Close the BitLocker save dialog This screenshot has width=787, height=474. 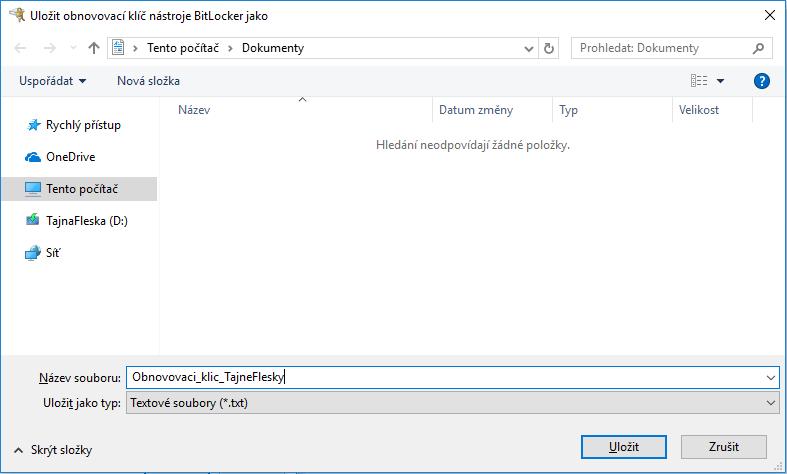(770, 15)
